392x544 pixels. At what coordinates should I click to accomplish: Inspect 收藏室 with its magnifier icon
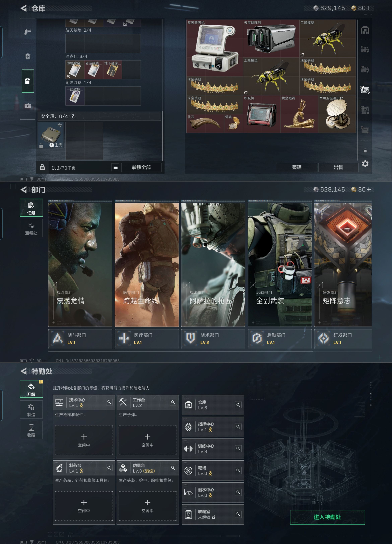coord(238,514)
